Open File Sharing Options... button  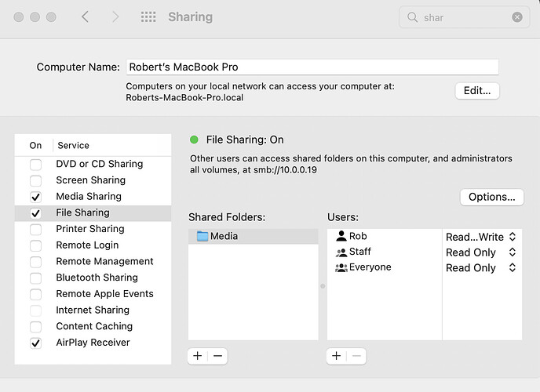[x=492, y=197]
